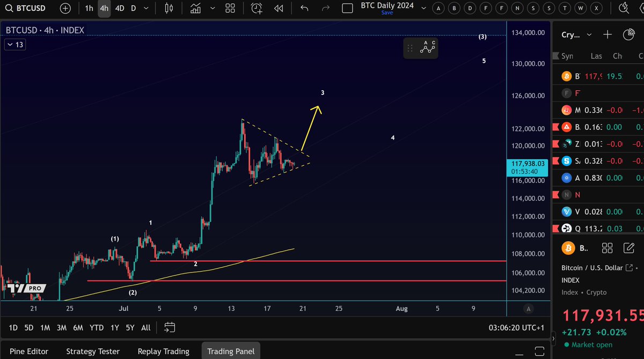Screen dimensions: 644x359
Task: Set chart range to All
Action: (x=146, y=327)
